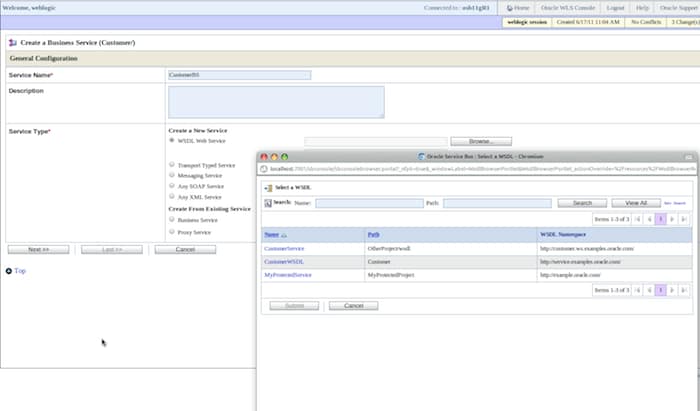Go to next page in the upper pager
This screenshot has width=700, height=411.
pos(672,219)
